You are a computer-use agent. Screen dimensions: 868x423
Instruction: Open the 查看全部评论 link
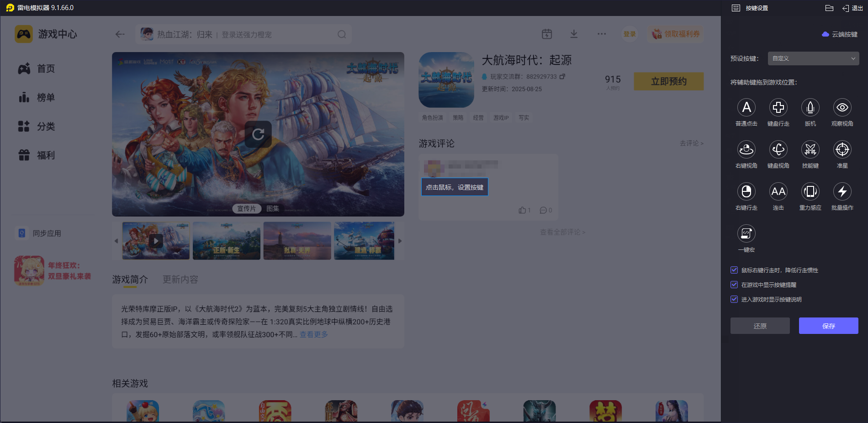(562, 232)
